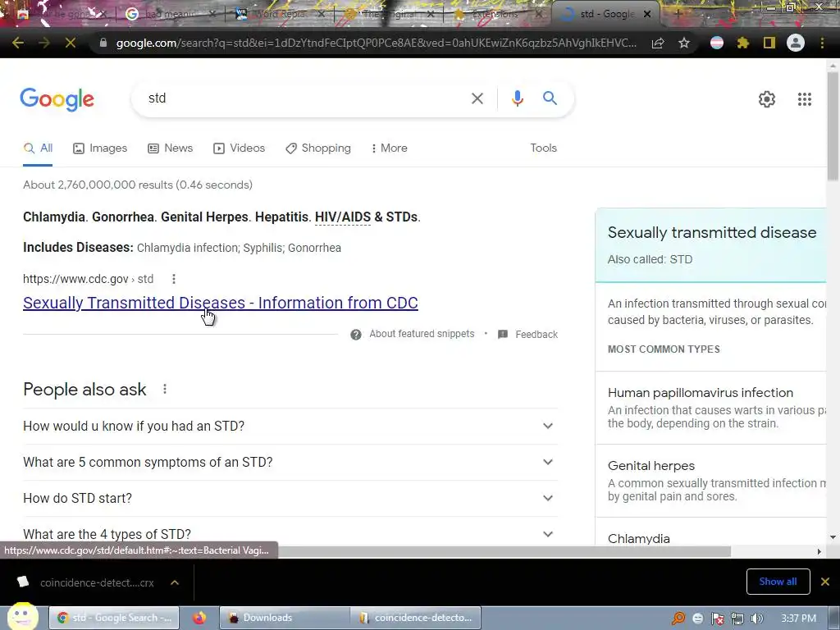The image size is (840, 630).
Task: Close the downloads bar
Action: click(825, 582)
